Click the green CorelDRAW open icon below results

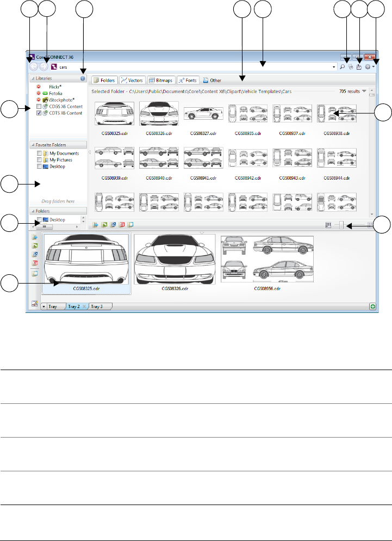[104, 225]
